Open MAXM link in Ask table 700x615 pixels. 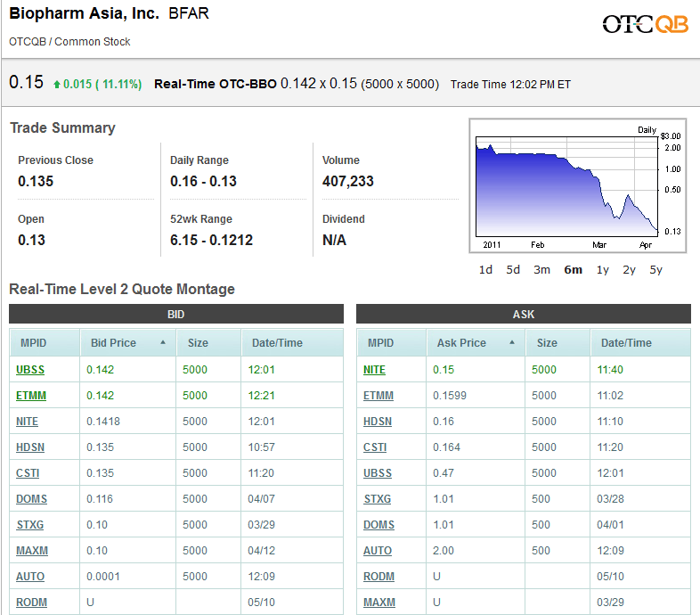coord(379,602)
